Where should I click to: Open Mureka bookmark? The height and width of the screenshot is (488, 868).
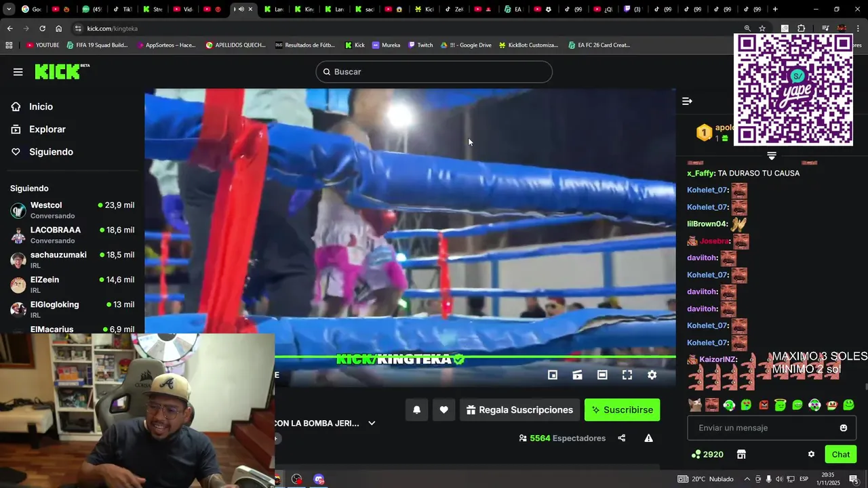point(387,45)
